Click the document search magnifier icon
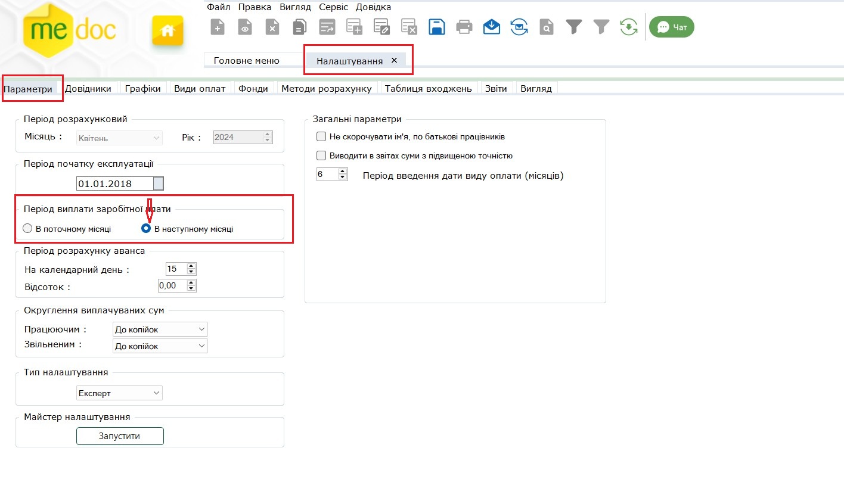The image size is (844, 504). (547, 27)
